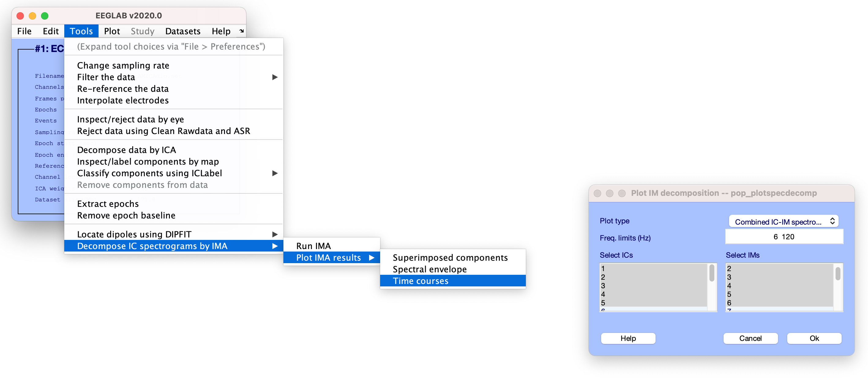Expand the Classify components using ICLabel submenu
Viewport: 868px width, 388px height.
[x=275, y=173]
